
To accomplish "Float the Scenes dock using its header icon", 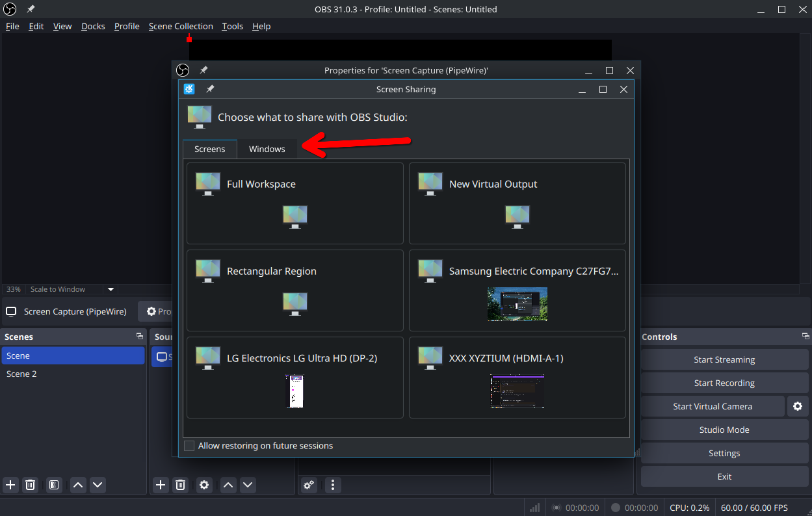I will [x=139, y=337].
